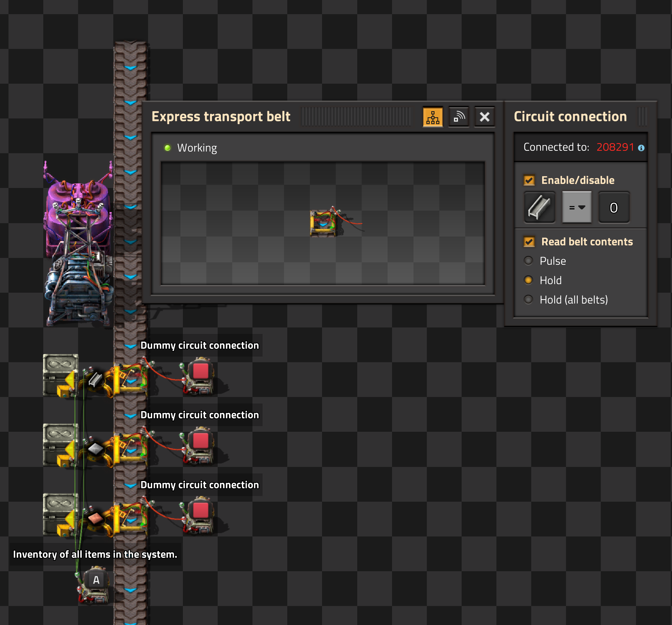Uncheck Read belt contents
Viewport: 672px width, 625px height.
coord(529,242)
